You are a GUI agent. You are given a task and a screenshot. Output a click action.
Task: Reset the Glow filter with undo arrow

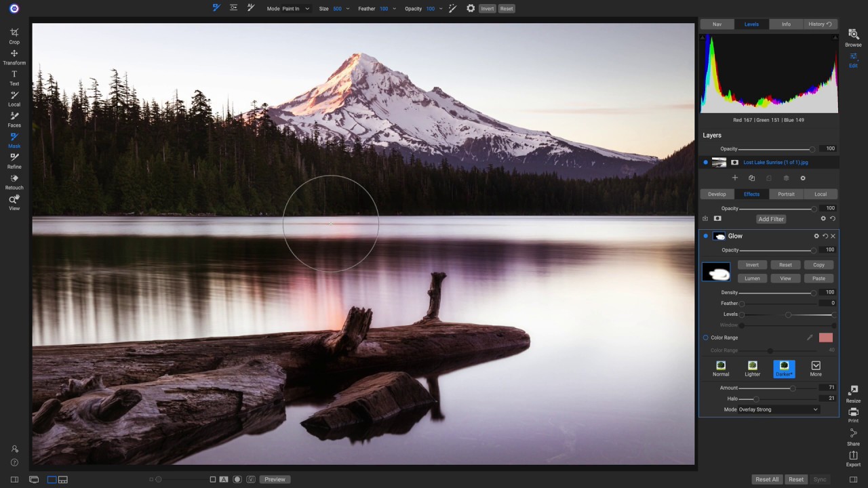click(x=825, y=236)
